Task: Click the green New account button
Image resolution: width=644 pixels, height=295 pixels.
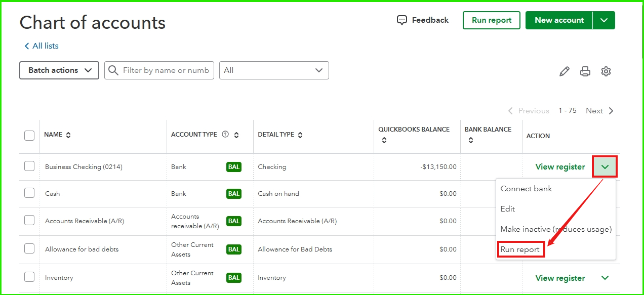Action: (x=559, y=20)
